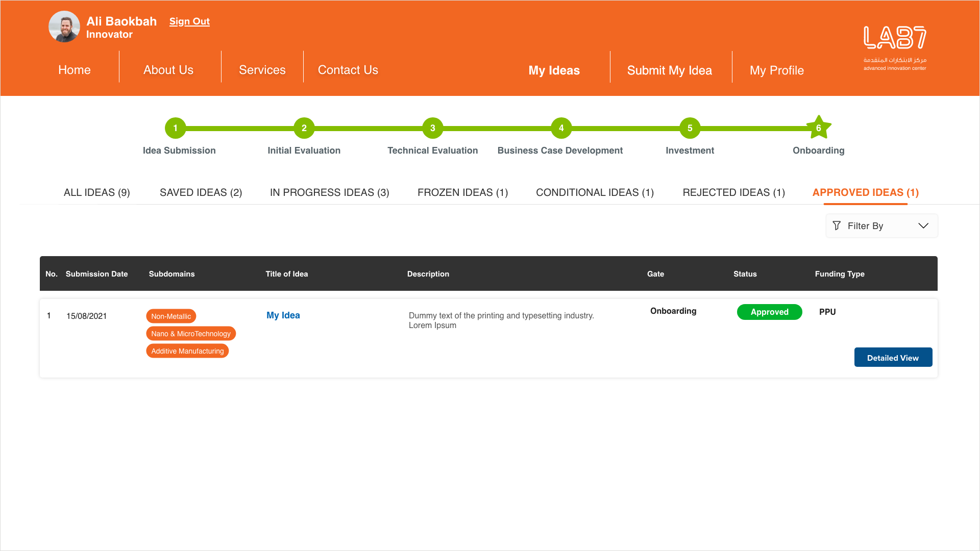Screen dimensions: 980x551
Task: Go to My Profile page
Action: tap(776, 70)
